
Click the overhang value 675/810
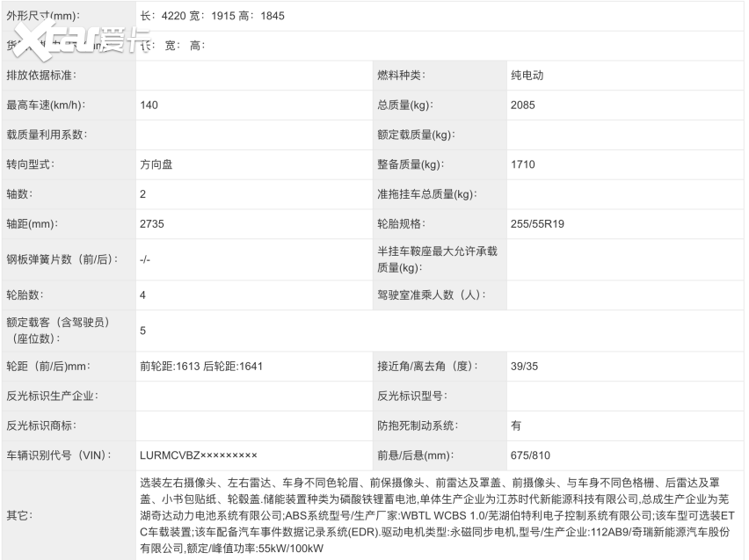pos(530,455)
